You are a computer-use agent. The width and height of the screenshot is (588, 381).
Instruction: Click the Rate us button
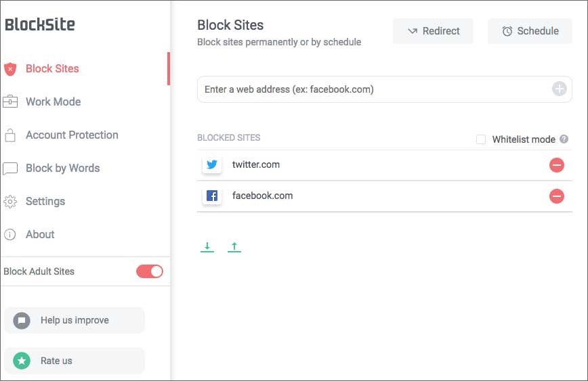[75, 361]
